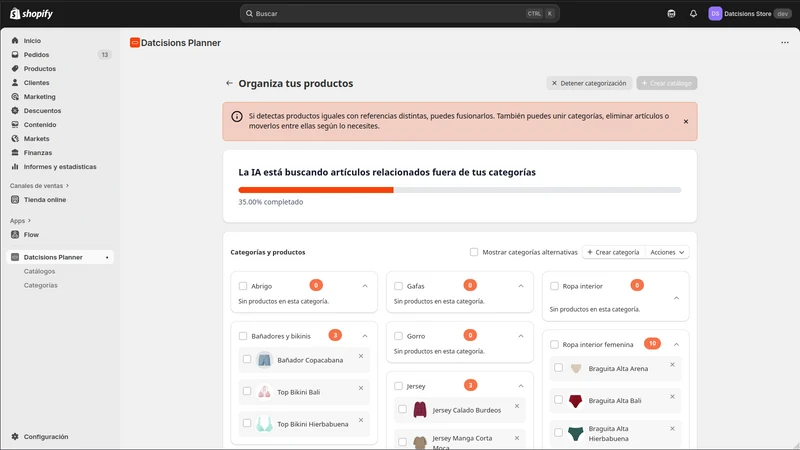Open Productos in sidebar

[x=39, y=68]
